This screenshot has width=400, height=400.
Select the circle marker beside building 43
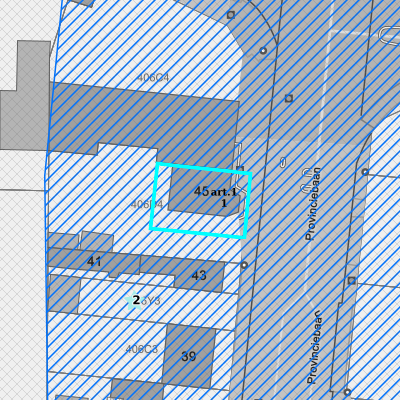[x=244, y=265]
